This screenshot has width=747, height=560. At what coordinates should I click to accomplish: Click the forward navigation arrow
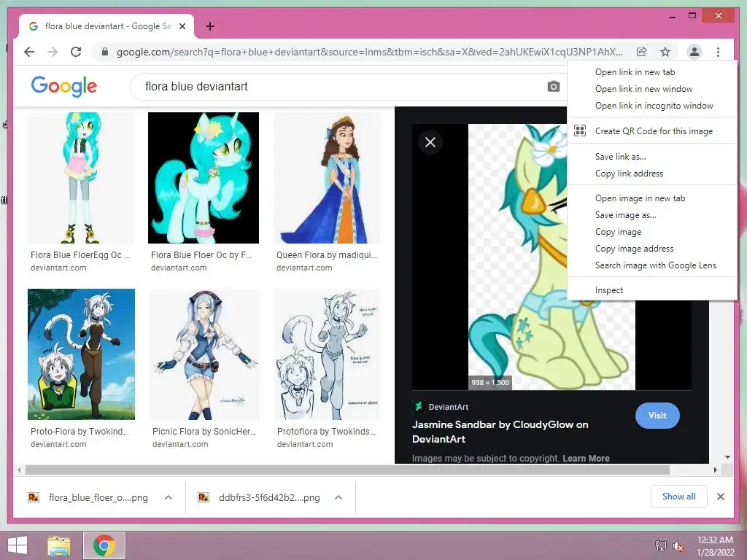53,52
